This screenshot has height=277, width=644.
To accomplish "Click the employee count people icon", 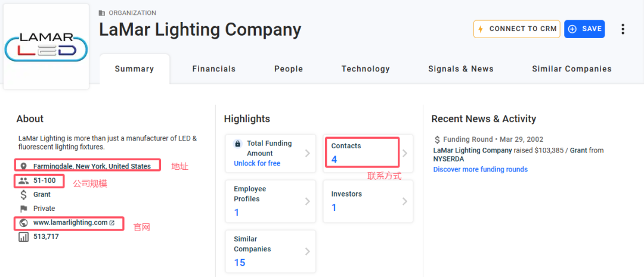I will (24, 180).
